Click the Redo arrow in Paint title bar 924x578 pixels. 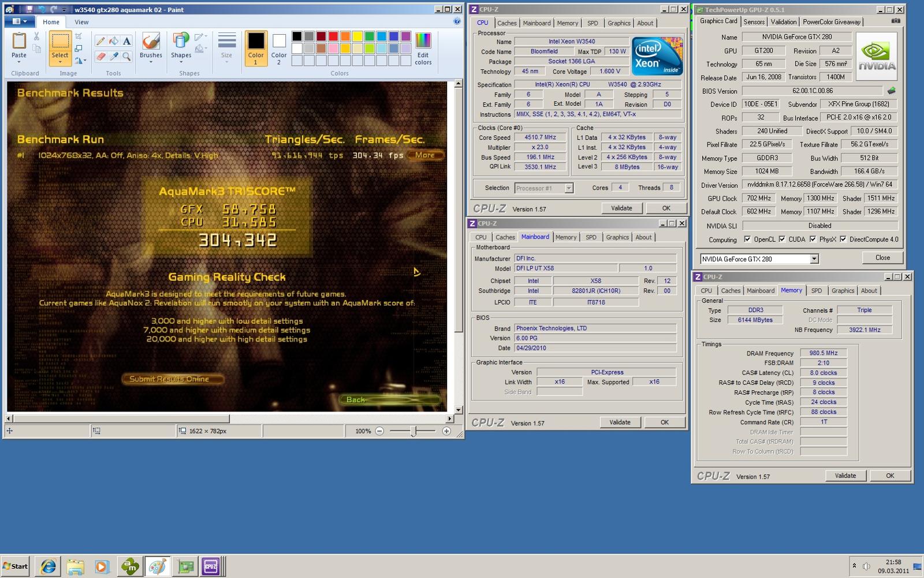pos(54,9)
